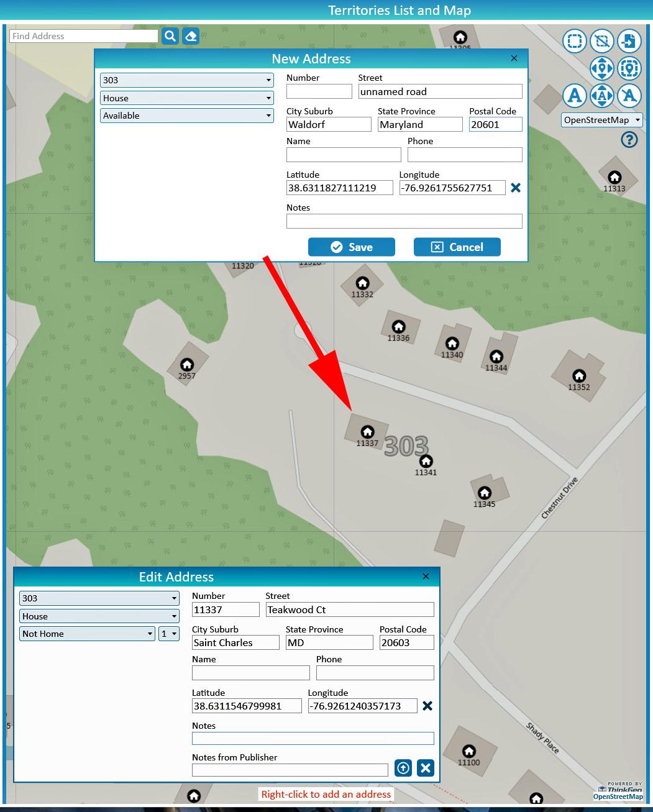Expand the Available status dropdown
The height and width of the screenshot is (812, 653).
point(186,116)
